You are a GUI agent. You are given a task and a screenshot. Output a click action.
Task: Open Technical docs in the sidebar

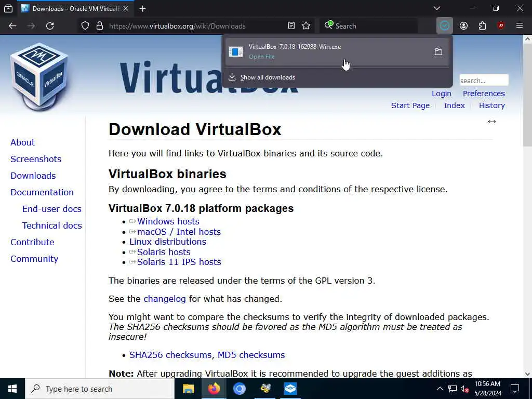coord(52,225)
